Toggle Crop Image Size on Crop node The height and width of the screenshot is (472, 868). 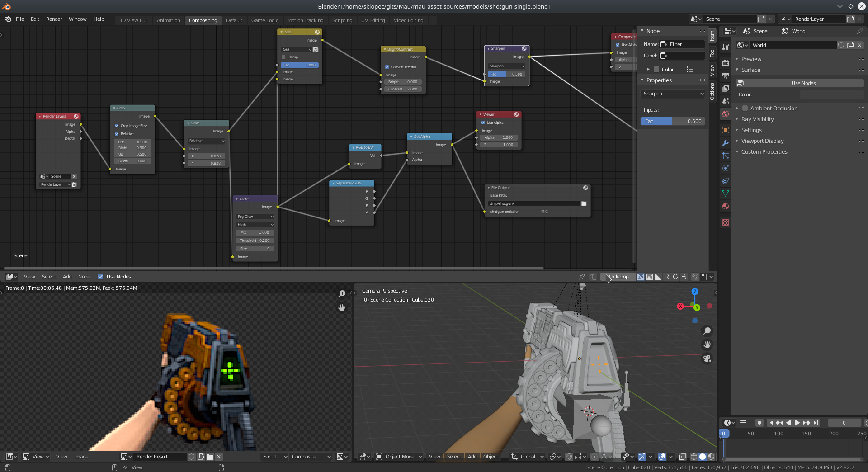(x=117, y=126)
